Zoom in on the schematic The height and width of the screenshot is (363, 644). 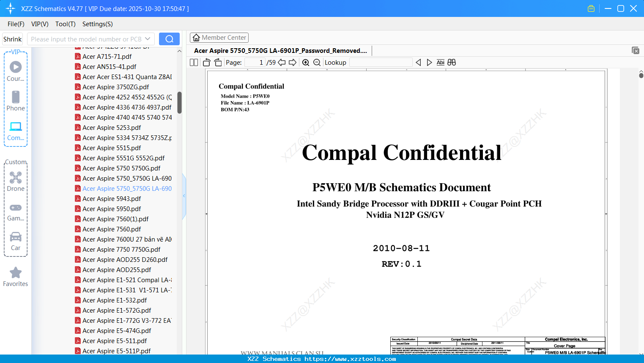click(x=306, y=63)
